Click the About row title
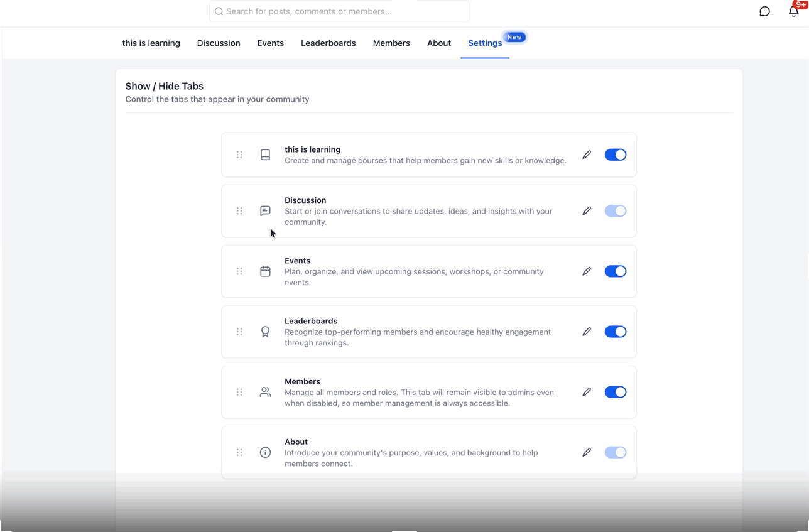This screenshot has height=532, width=809. (296, 442)
